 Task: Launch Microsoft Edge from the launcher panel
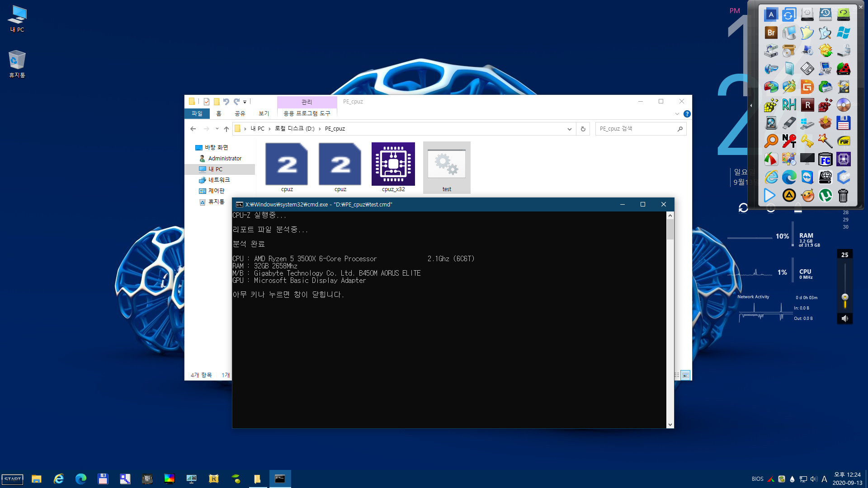(789, 177)
